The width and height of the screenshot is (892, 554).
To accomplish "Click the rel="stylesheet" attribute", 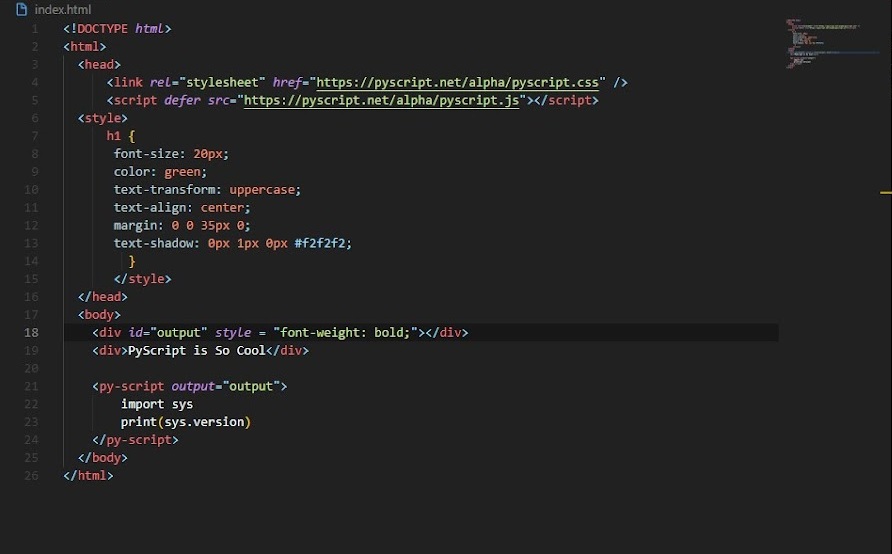I will pos(208,82).
